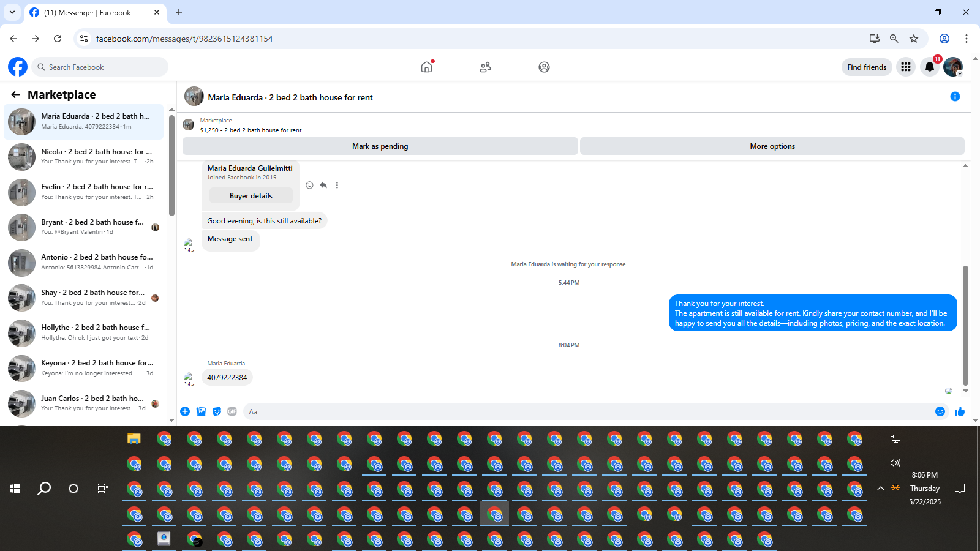Image resolution: width=980 pixels, height=551 pixels.
Task: Click the browser address bar URL
Action: (184, 39)
